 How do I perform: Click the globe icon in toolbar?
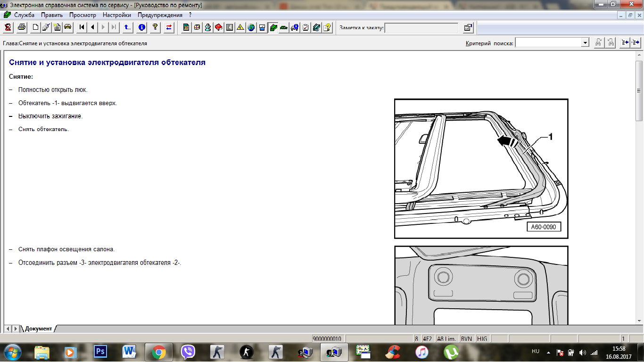pyautogui.click(x=251, y=27)
